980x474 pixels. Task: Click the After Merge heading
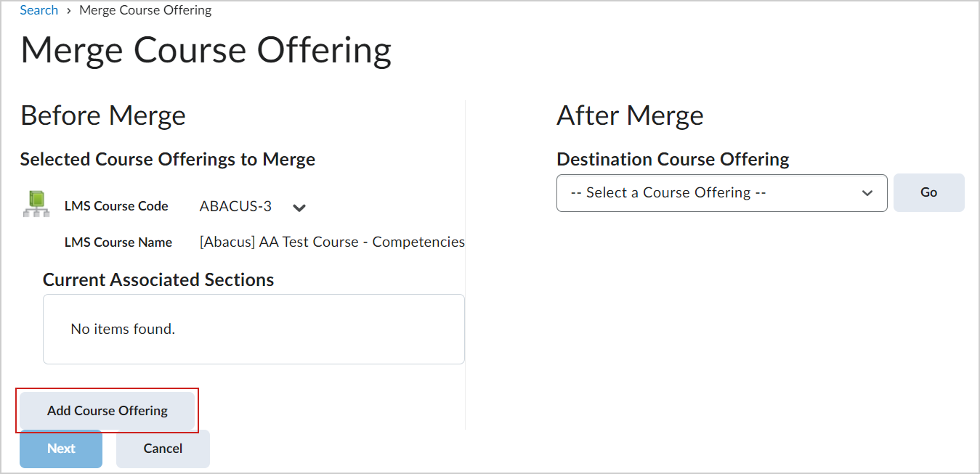[630, 116]
